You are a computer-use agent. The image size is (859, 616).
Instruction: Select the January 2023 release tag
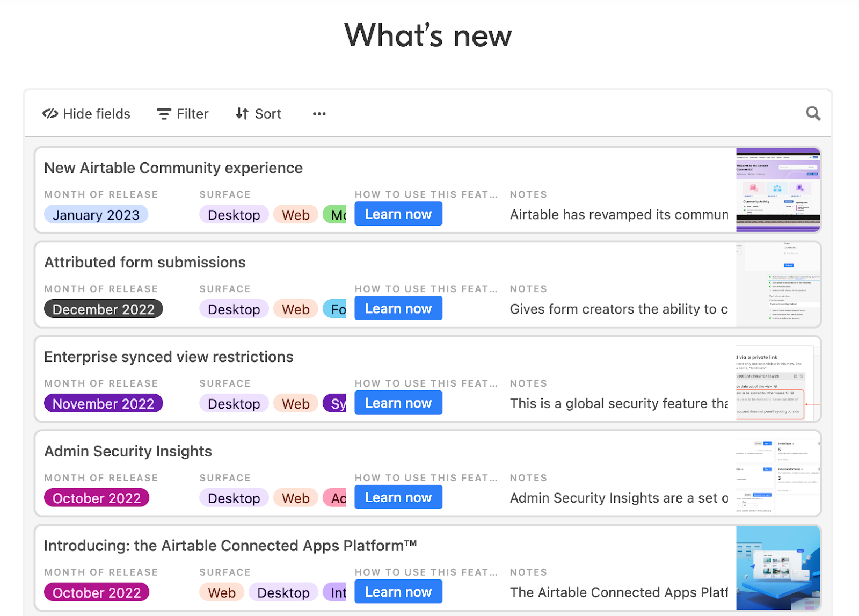point(96,214)
